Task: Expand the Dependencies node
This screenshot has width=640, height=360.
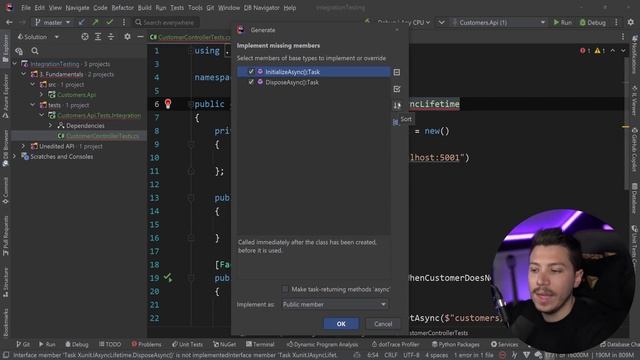Action: [x=51, y=126]
